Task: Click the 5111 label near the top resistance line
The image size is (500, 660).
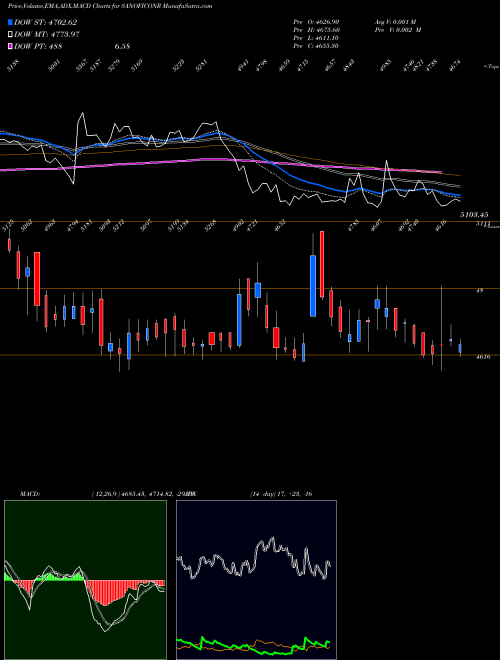Action: [x=483, y=224]
